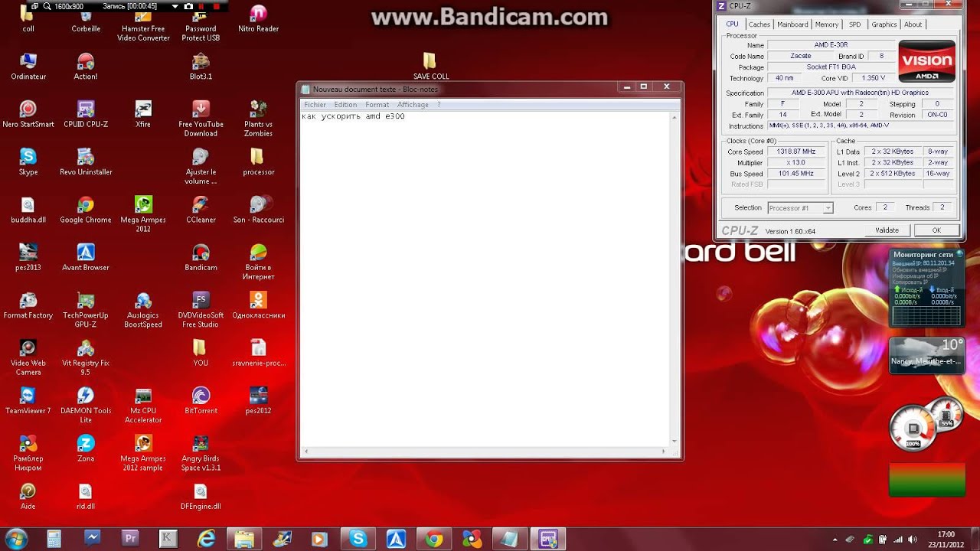The width and height of the screenshot is (980, 551).
Task: Select the Action! desktop icon
Action: point(86,66)
